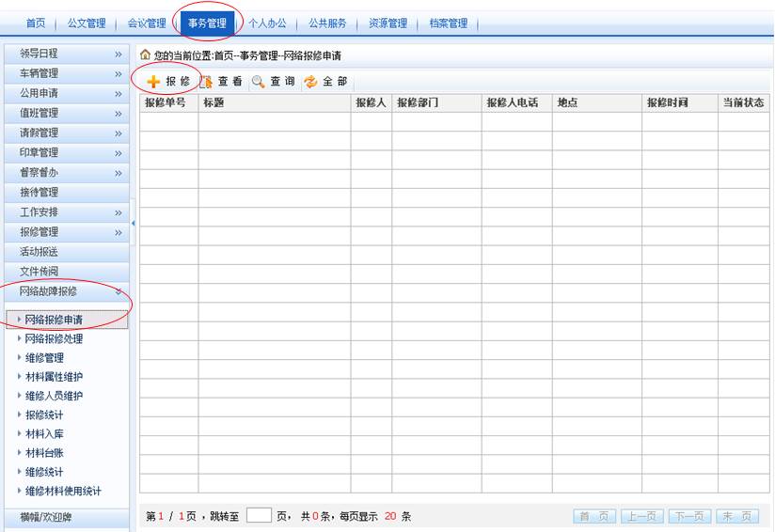Expand the 工作安排 chevron

(119, 213)
